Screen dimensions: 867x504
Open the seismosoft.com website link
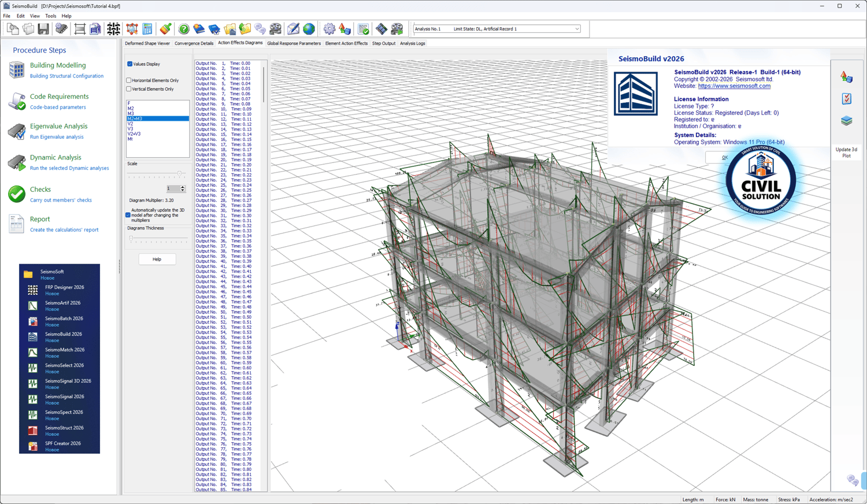tap(733, 86)
